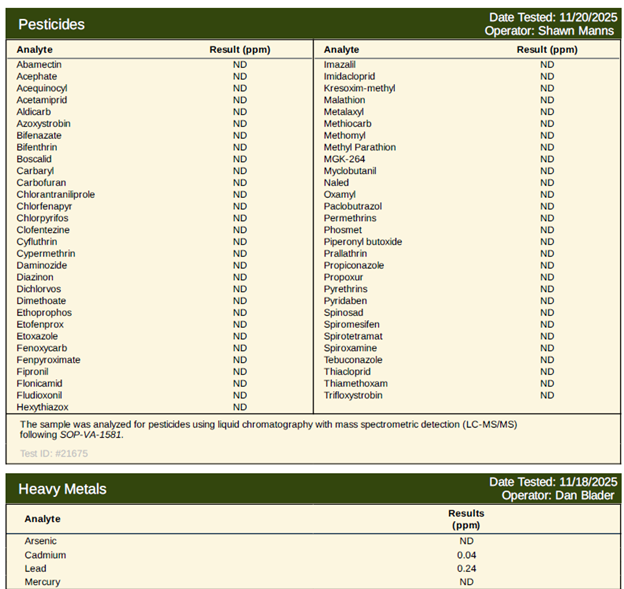Select the Hexythiazox analyte name

coord(43,407)
